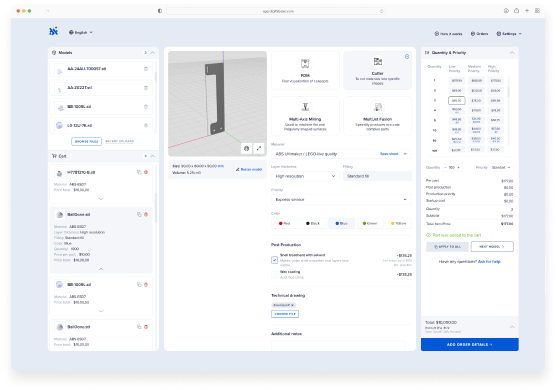Select the Cutter technology card

(378, 70)
